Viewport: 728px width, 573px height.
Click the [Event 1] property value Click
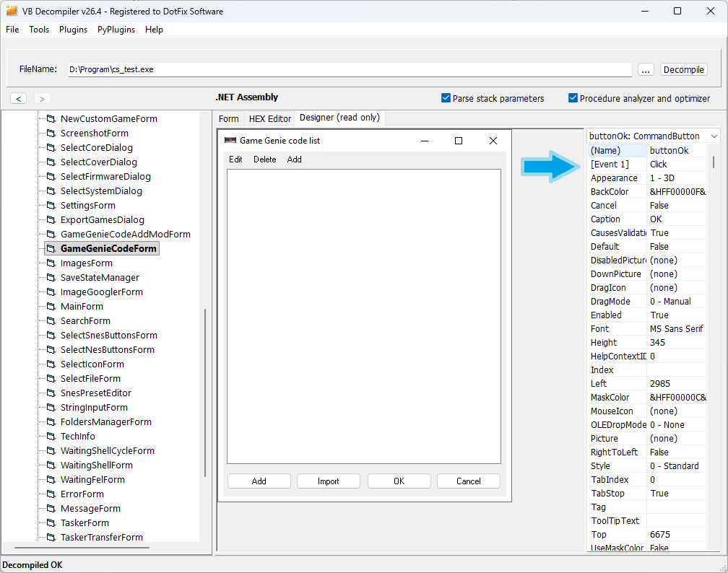pos(677,165)
